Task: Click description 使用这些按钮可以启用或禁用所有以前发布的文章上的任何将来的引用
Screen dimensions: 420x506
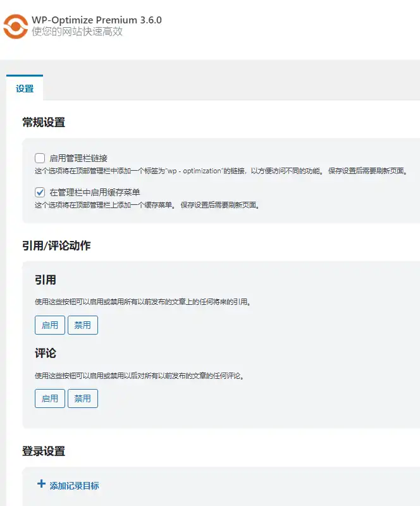Action: 143,302
